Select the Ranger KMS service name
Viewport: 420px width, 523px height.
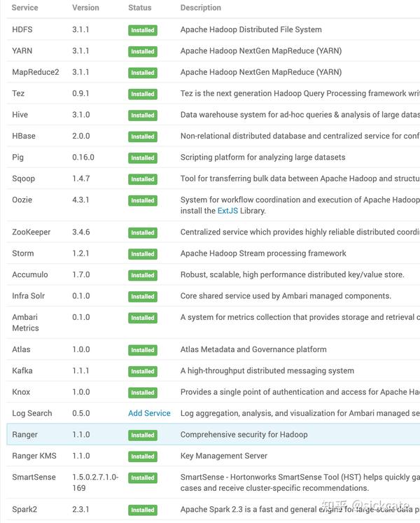pos(34,456)
